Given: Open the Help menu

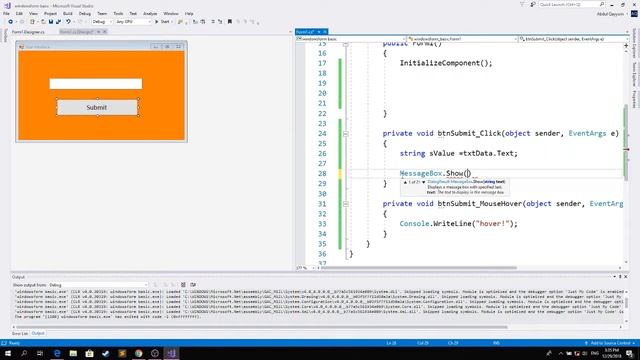Looking at the screenshot, I should [189, 13].
